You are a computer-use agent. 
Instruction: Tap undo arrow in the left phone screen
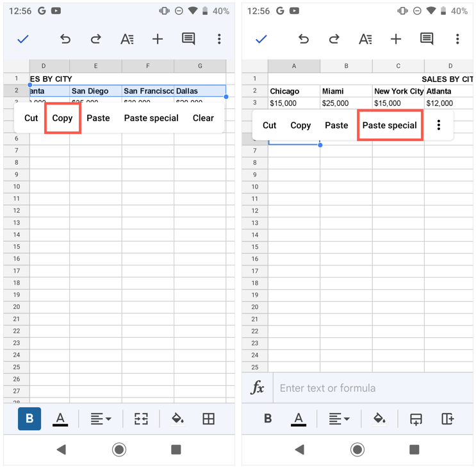[x=65, y=39]
